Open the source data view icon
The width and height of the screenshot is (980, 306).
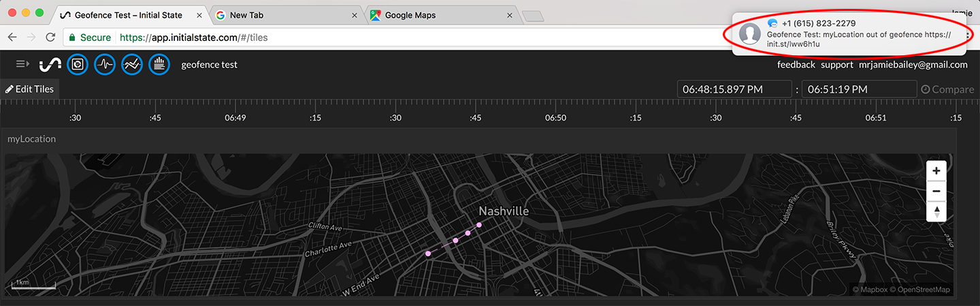click(159, 65)
